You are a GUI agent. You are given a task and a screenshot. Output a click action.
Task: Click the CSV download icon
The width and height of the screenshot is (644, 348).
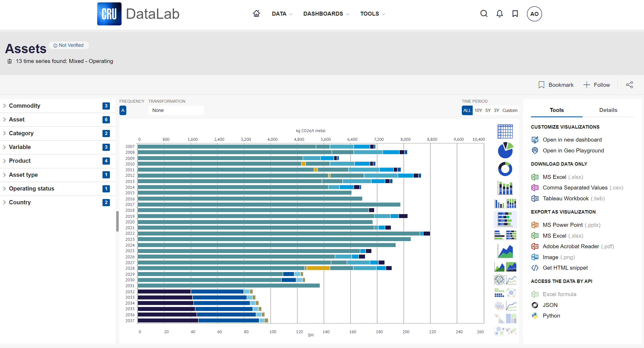click(535, 187)
